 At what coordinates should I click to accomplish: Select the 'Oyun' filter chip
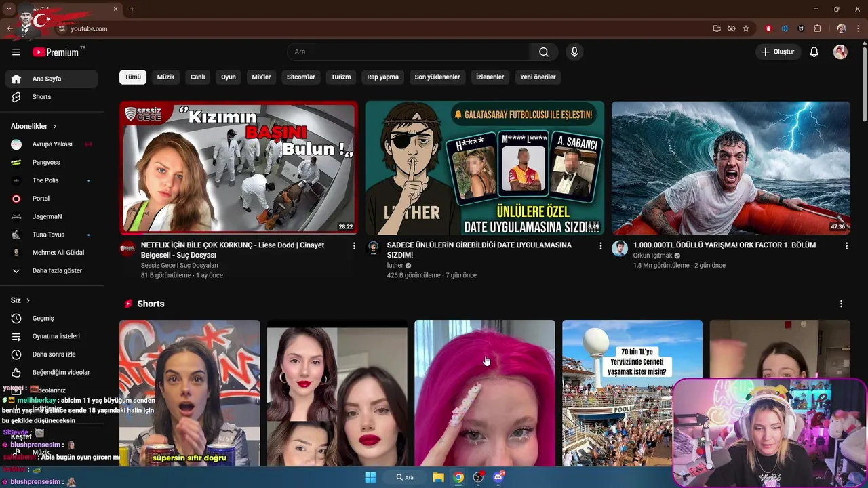(229, 77)
